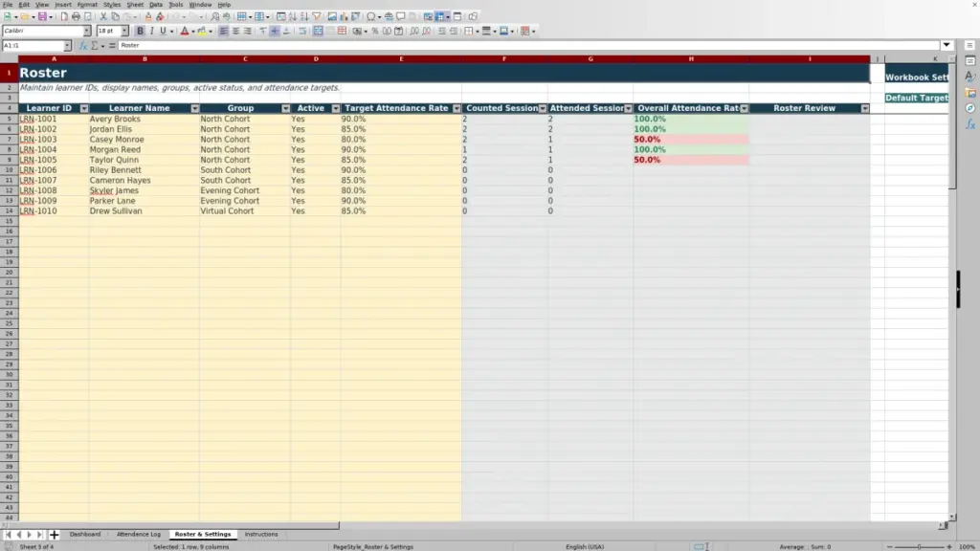Viewport: 980px width, 551px height.
Task: Open sidebar Gallery panel icon
Action: (x=970, y=93)
